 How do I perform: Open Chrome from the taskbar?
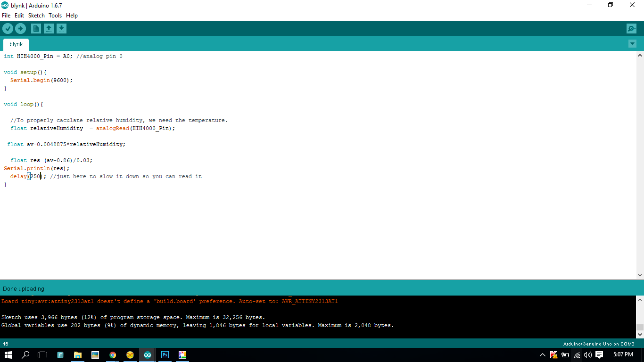coord(113,355)
